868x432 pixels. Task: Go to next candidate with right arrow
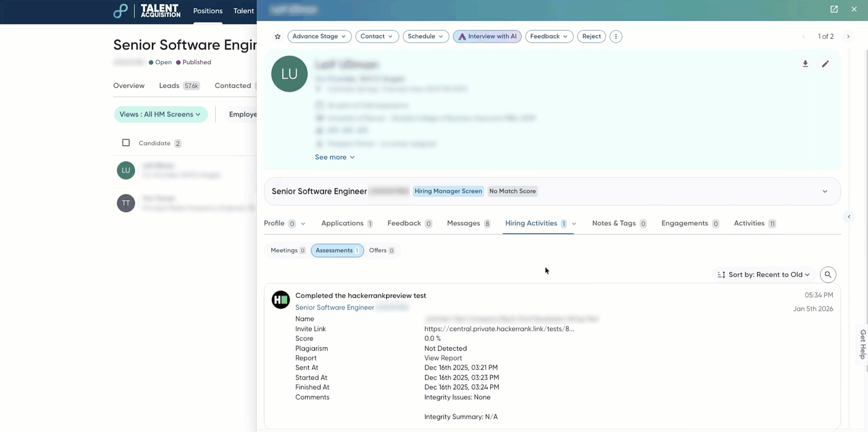pos(848,36)
